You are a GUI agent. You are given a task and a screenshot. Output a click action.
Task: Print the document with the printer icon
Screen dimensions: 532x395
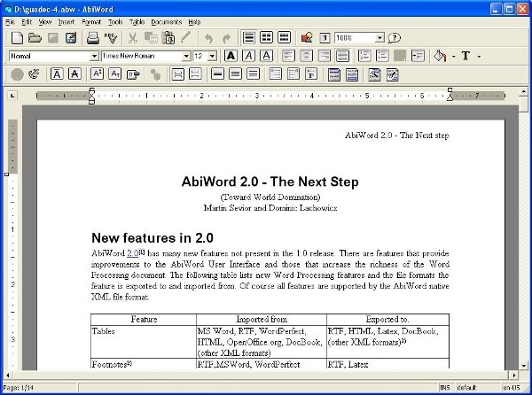(x=92, y=38)
